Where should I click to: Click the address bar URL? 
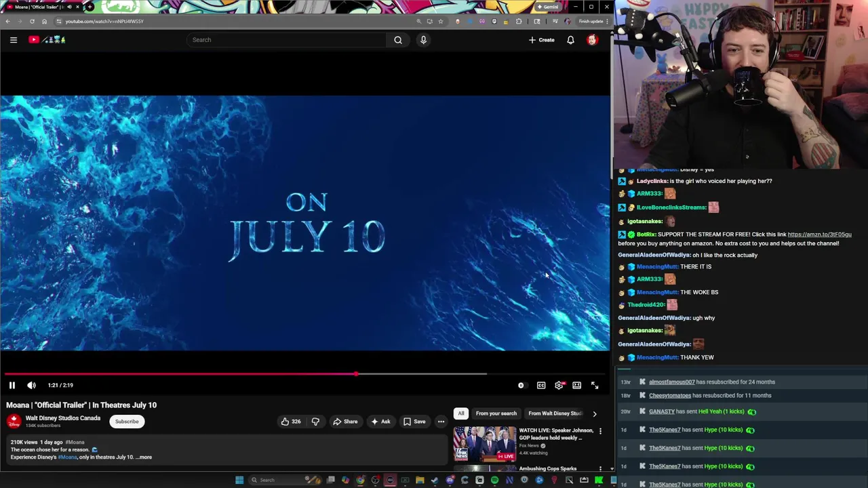pos(104,21)
